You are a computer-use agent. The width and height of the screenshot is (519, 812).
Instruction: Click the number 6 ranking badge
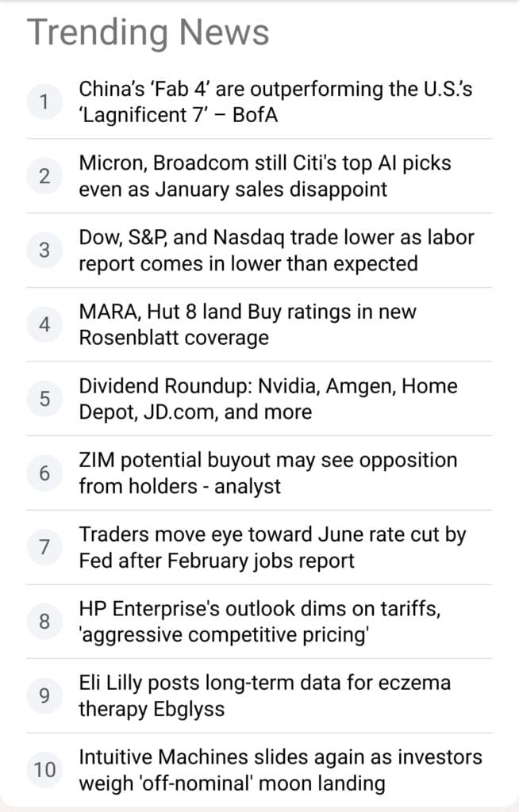45,473
